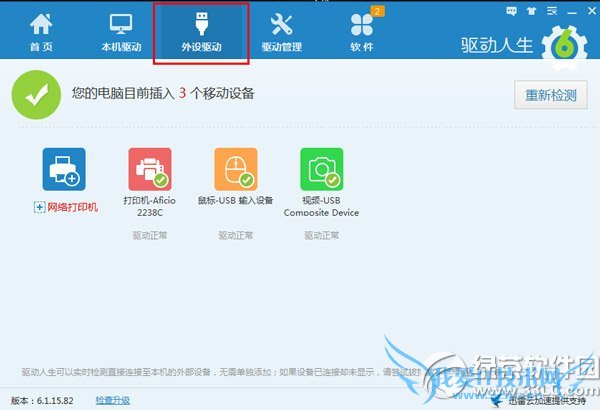Select the USB Composite Device camera icon

(321, 169)
